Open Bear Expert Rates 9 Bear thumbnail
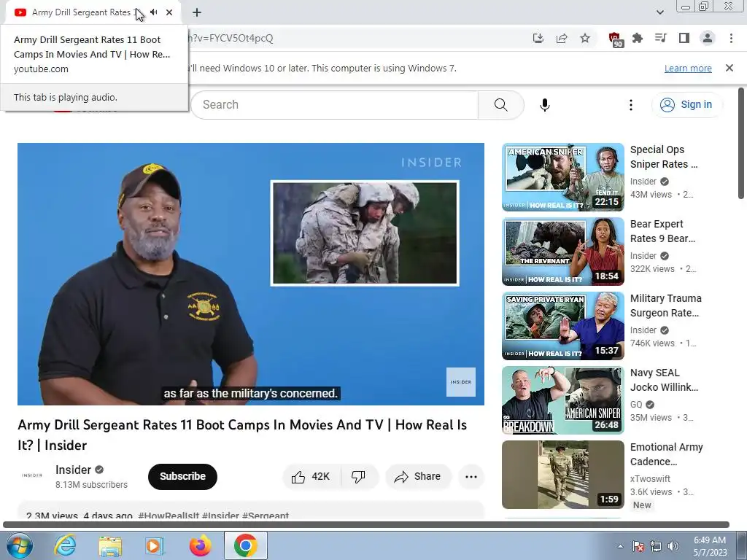The image size is (747, 560). pos(562,252)
